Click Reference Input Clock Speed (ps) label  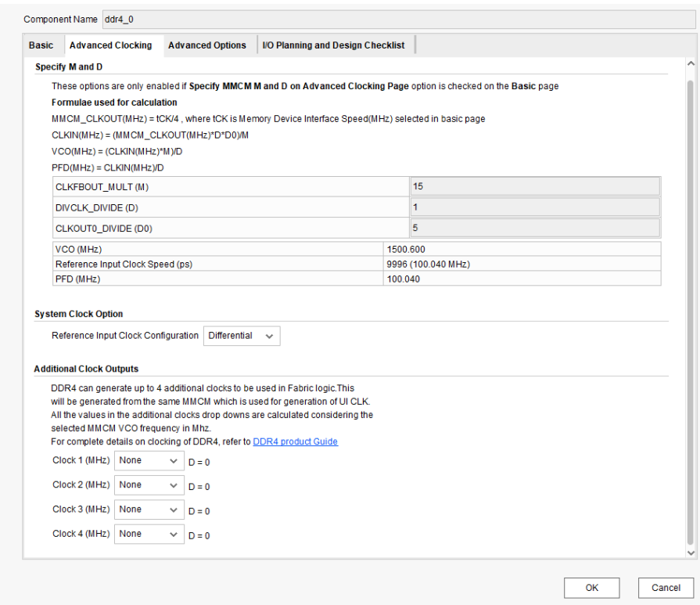124,264
